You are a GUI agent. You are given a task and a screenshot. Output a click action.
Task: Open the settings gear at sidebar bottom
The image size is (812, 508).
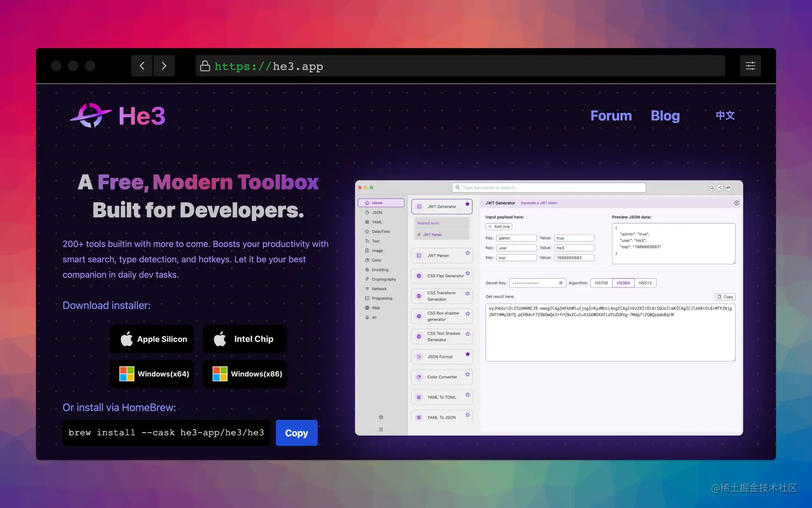coord(381,417)
